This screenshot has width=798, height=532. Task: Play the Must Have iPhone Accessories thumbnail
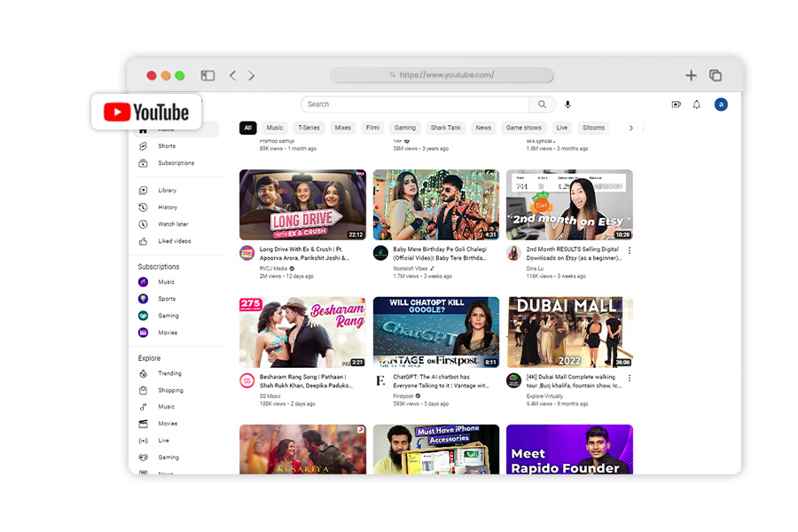[x=436, y=450]
